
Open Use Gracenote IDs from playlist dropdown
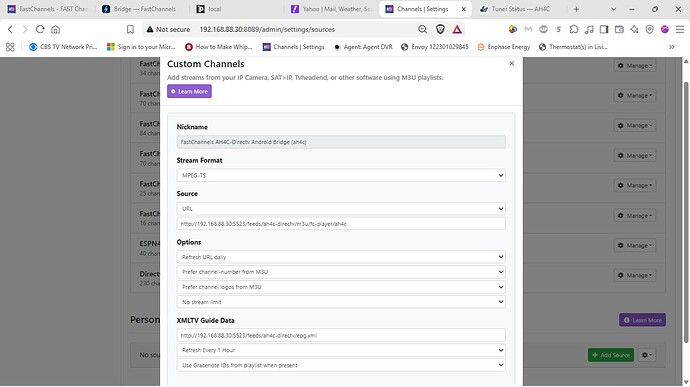coord(341,365)
